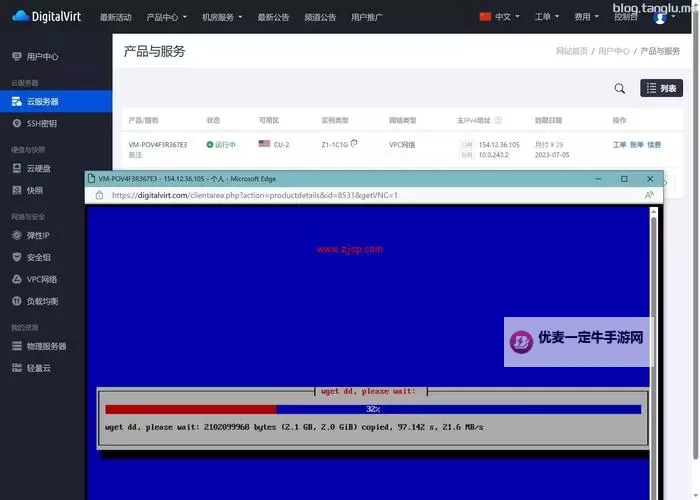Click the 快照 snapshot icon
The width and height of the screenshot is (700, 500).
17,190
